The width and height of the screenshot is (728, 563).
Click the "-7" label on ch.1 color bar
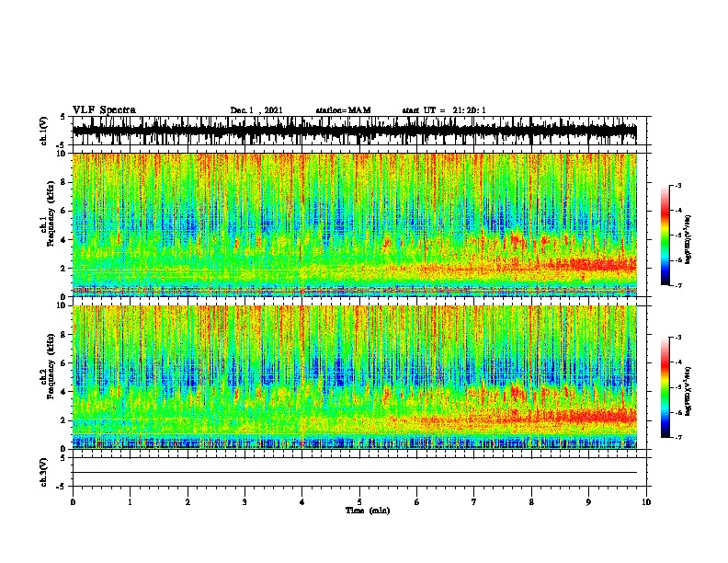tap(677, 285)
